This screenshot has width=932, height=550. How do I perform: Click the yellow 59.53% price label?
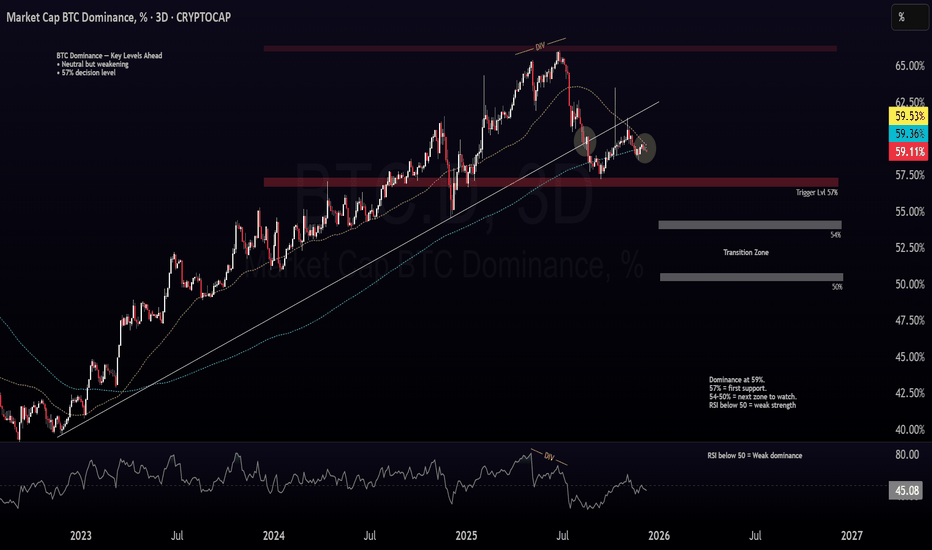(x=909, y=117)
